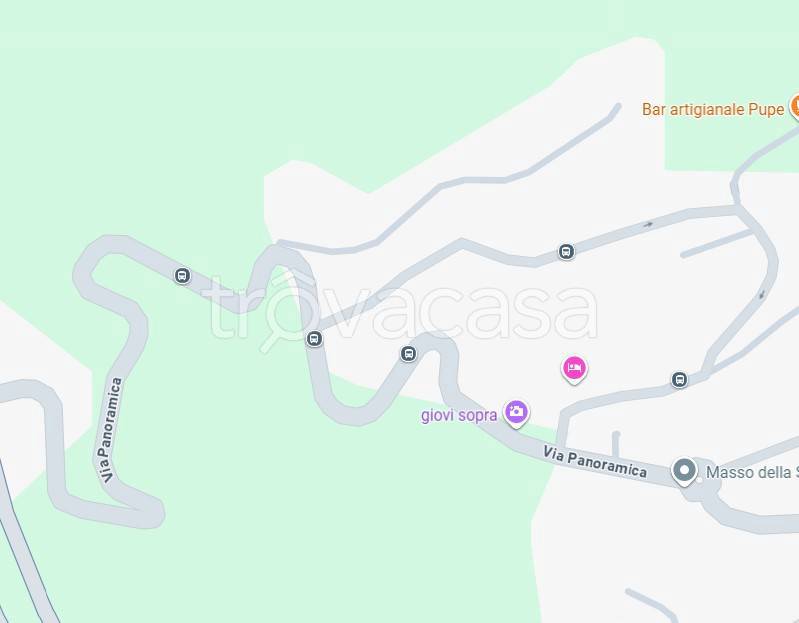799x623 pixels.
Task: Click the bus stop left of giovi sopra bend
Action: tap(408, 354)
